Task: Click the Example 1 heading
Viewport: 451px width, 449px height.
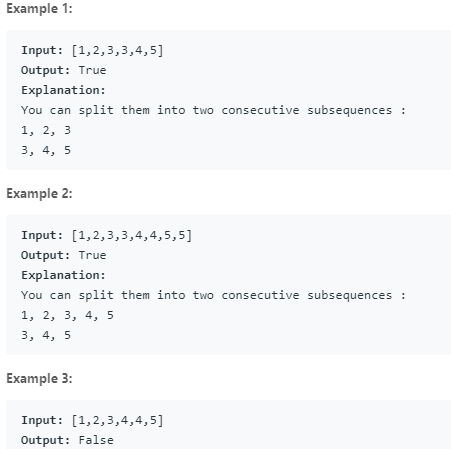Action: click(x=39, y=9)
